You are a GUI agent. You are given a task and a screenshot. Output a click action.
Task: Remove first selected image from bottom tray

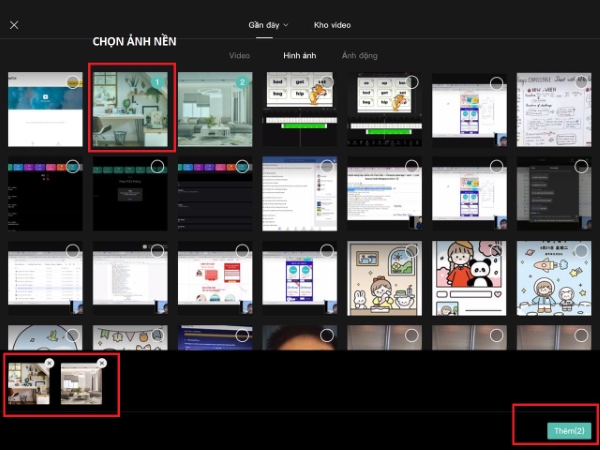pyautogui.click(x=49, y=363)
